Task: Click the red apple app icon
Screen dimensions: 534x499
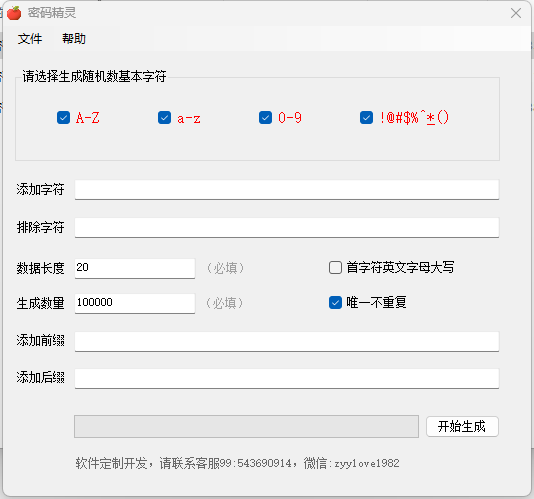Action: pyautogui.click(x=14, y=13)
